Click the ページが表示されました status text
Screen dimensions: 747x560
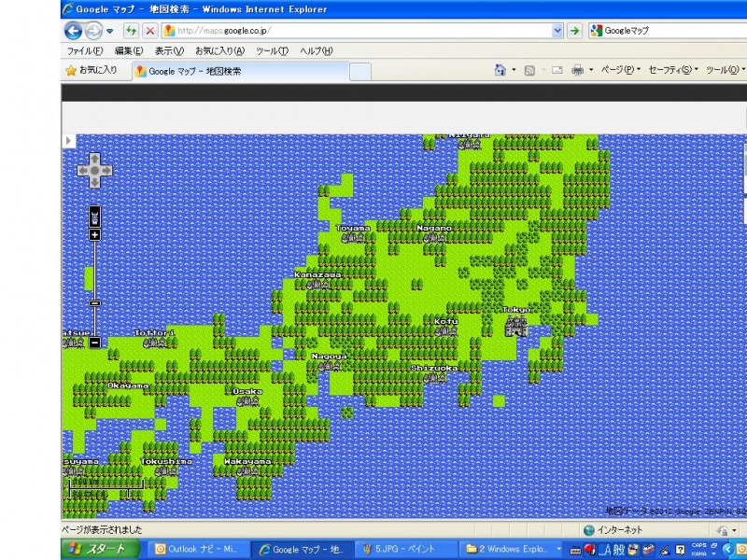[x=102, y=529]
